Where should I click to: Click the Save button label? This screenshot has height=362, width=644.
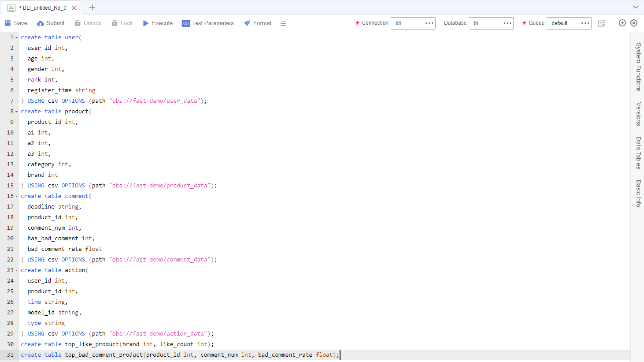click(21, 23)
